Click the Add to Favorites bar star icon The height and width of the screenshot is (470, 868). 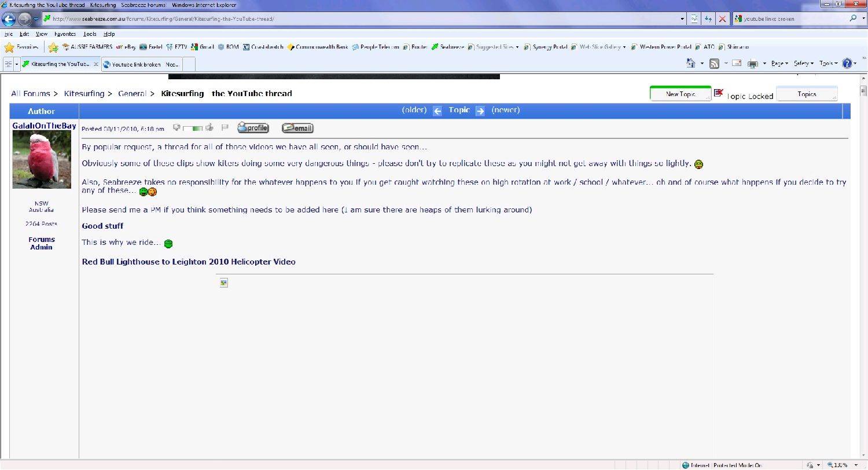pos(53,47)
